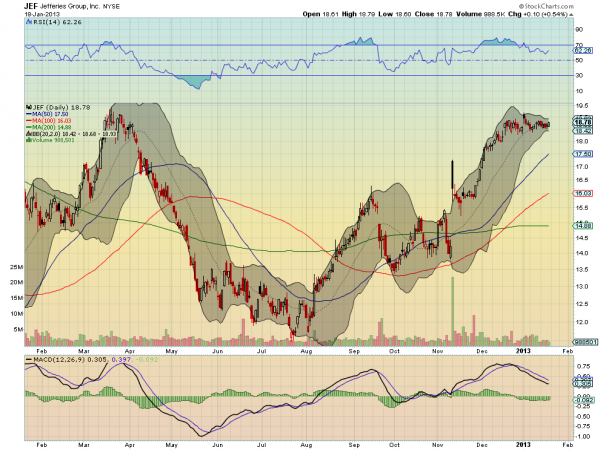Click the green volume bars icon in legend
Viewport: 600px width, 450px height.
pyautogui.click(x=28, y=140)
